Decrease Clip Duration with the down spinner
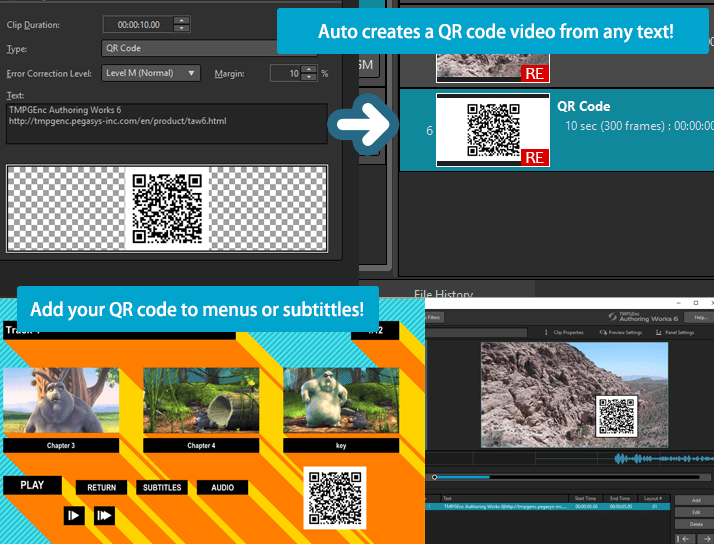The height and width of the screenshot is (544, 714). click(x=182, y=28)
